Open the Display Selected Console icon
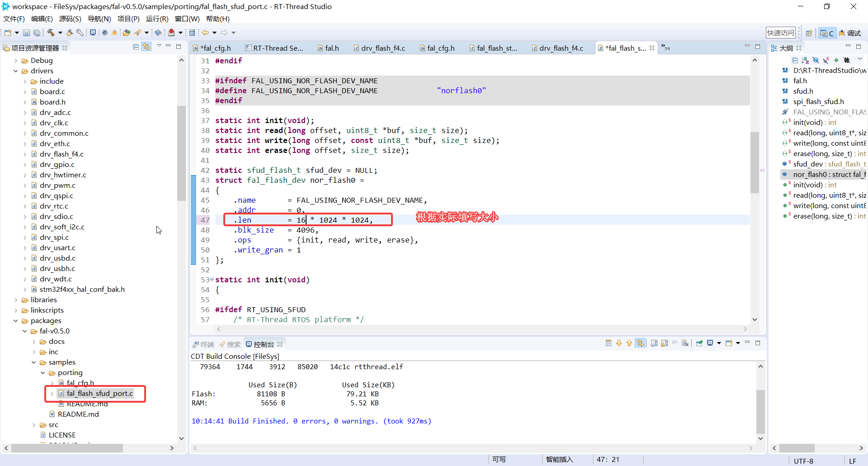This screenshot has height=466, width=868. 710,343
